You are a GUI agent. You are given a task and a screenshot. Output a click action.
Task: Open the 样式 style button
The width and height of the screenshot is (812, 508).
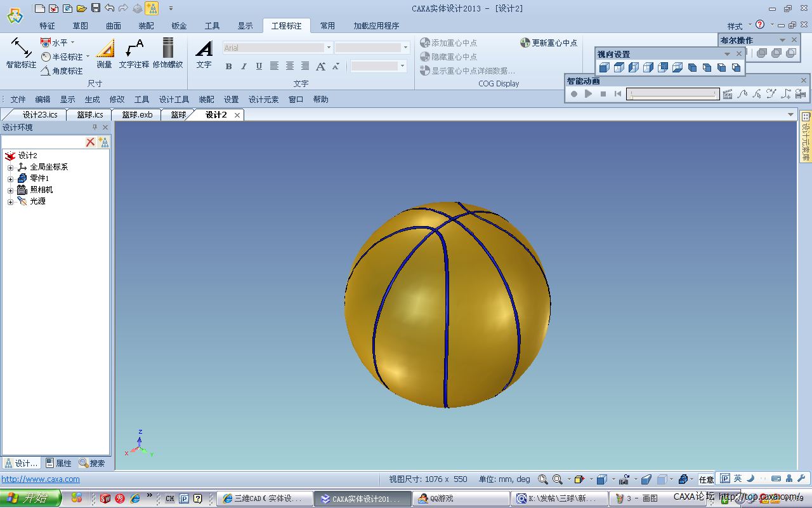(735, 26)
